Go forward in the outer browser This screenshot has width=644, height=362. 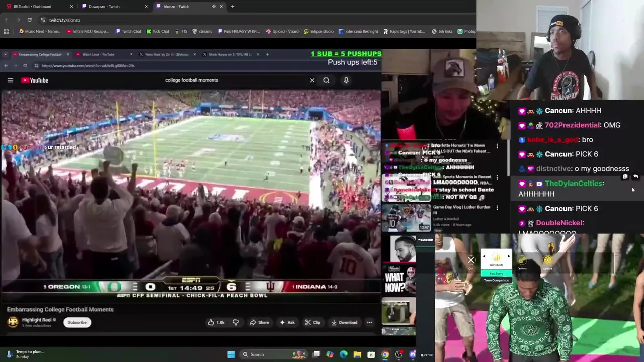click(18, 20)
